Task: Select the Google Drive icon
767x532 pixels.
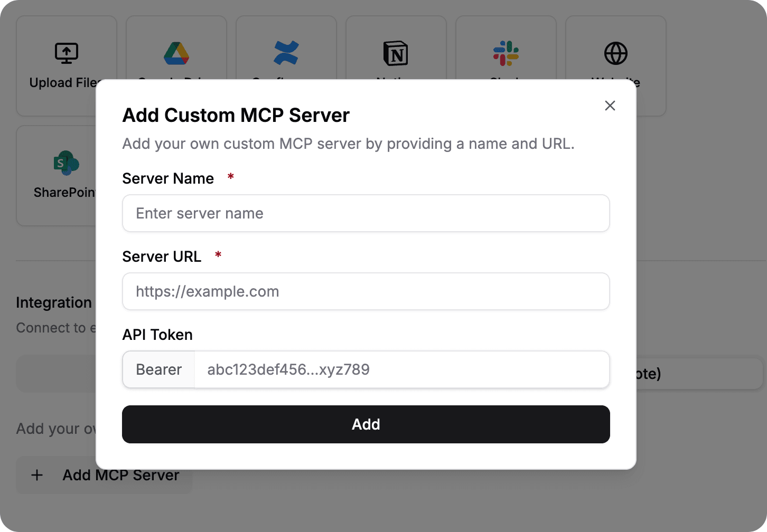Action: point(176,53)
